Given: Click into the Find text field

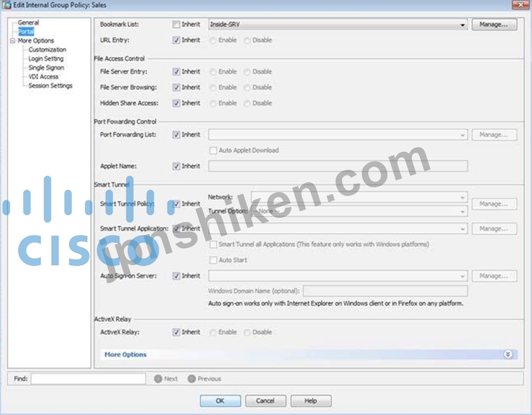Looking at the screenshot, I should coord(88,379).
